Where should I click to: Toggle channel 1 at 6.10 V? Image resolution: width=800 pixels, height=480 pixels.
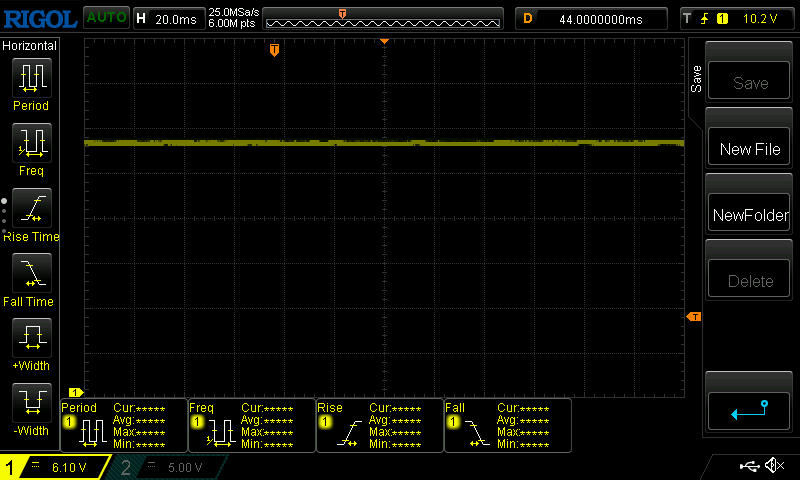tap(55, 467)
